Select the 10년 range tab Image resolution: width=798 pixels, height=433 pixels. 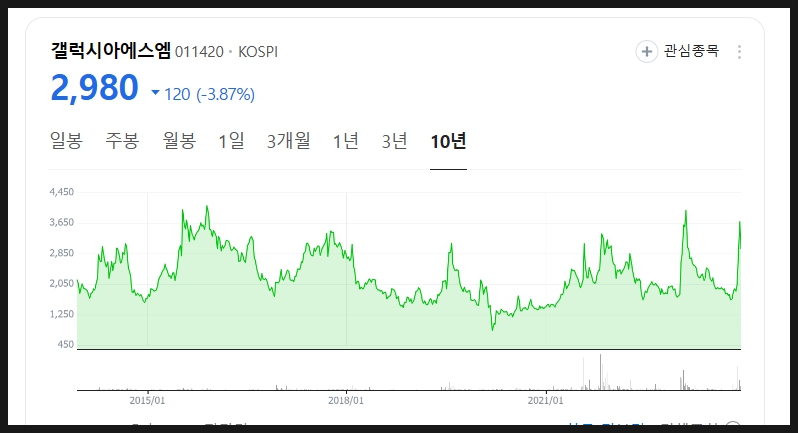(448, 141)
